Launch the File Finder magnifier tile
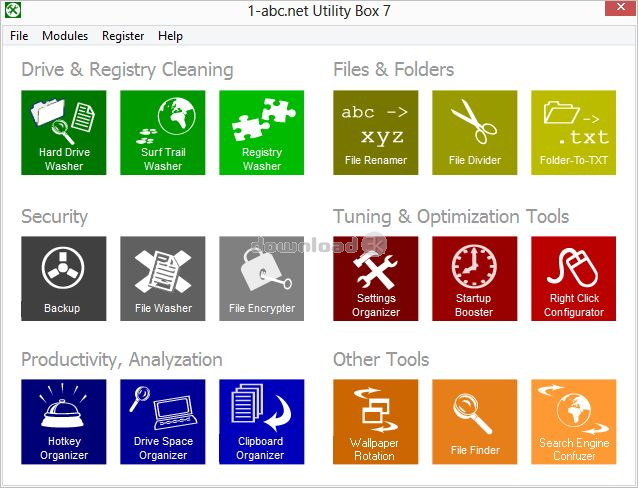The height and width of the screenshot is (488, 638). [474, 422]
